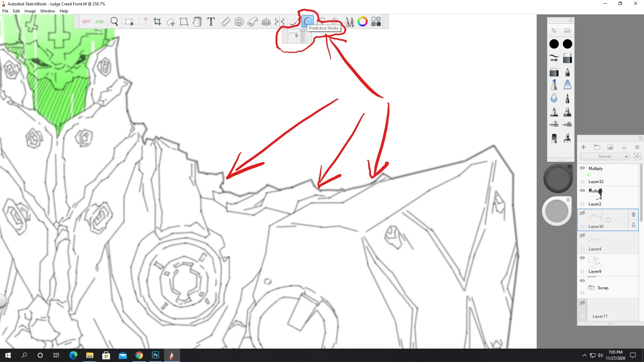
Task: Open the Normal blend mode dropdown
Action: 605,157
